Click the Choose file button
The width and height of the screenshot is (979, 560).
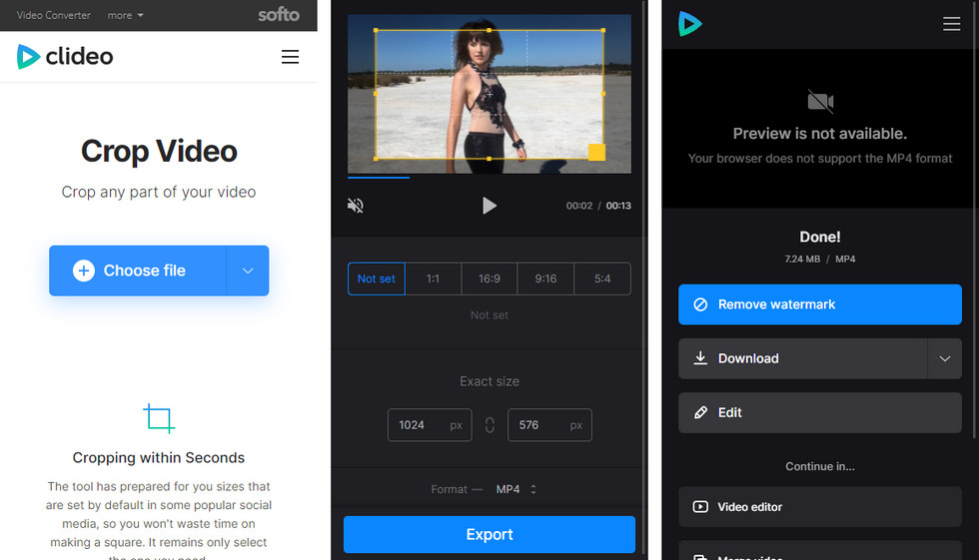coord(138,271)
